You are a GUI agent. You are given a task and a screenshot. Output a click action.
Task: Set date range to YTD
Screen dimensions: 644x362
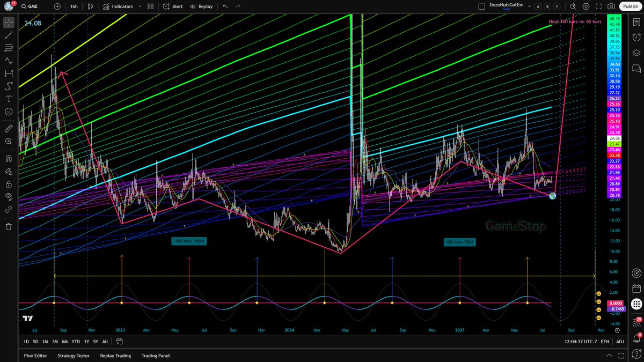pos(76,342)
